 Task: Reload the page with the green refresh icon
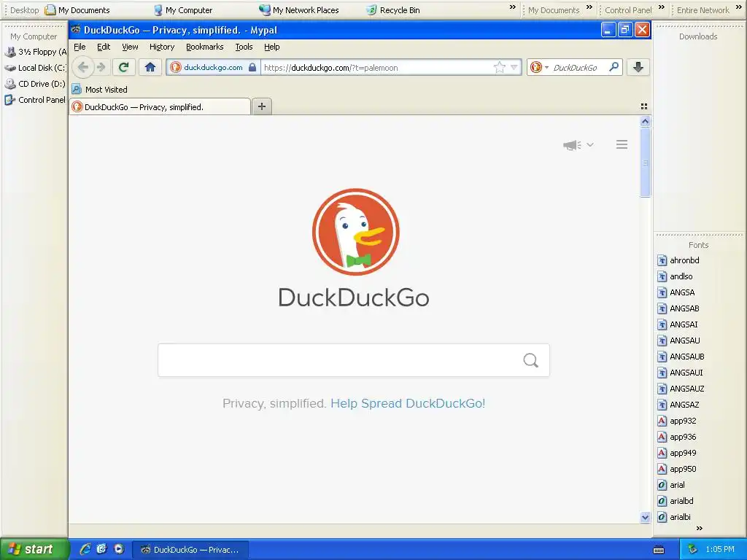124,67
